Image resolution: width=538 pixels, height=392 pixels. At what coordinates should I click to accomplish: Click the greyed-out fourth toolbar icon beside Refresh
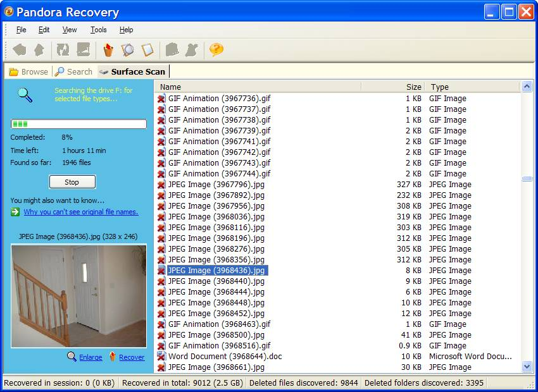[x=84, y=50]
